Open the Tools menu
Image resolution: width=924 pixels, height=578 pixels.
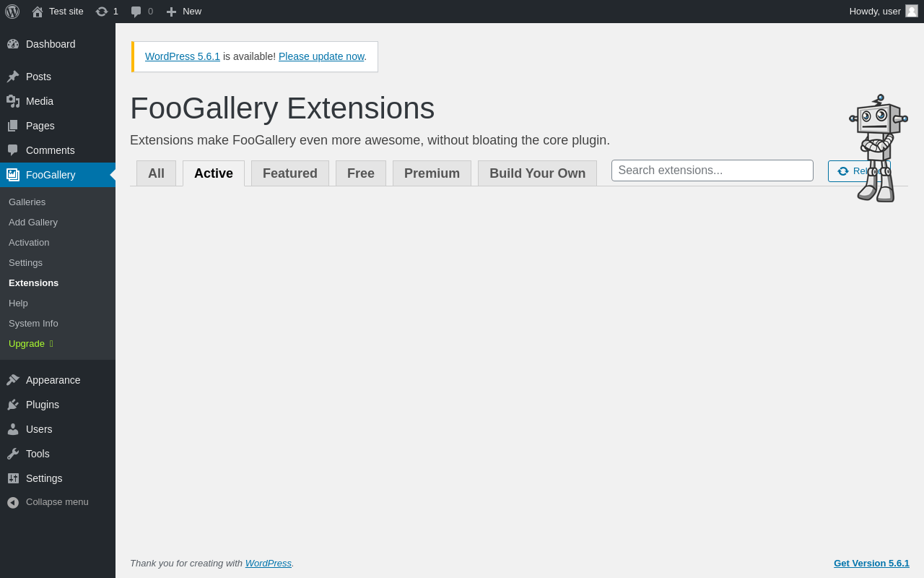click(x=38, y=454)
